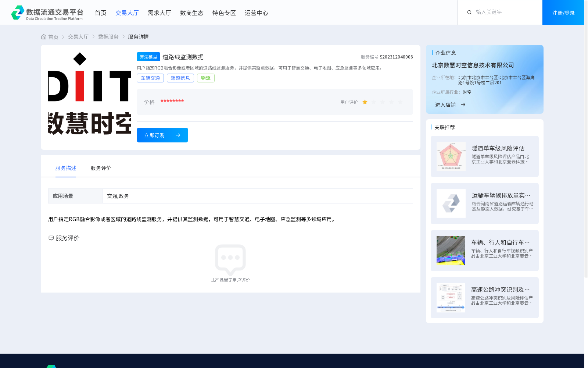The image size is (588, 368).
Task: Open 隧道单车级风险评估 recommendation title
Action: coord(498,148)
